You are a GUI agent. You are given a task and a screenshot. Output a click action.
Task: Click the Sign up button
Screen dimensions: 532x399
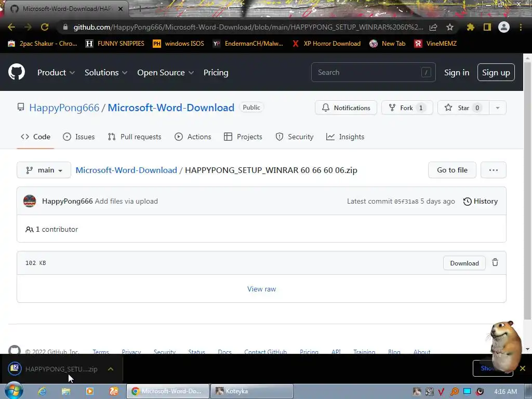(x=496, y=72)
